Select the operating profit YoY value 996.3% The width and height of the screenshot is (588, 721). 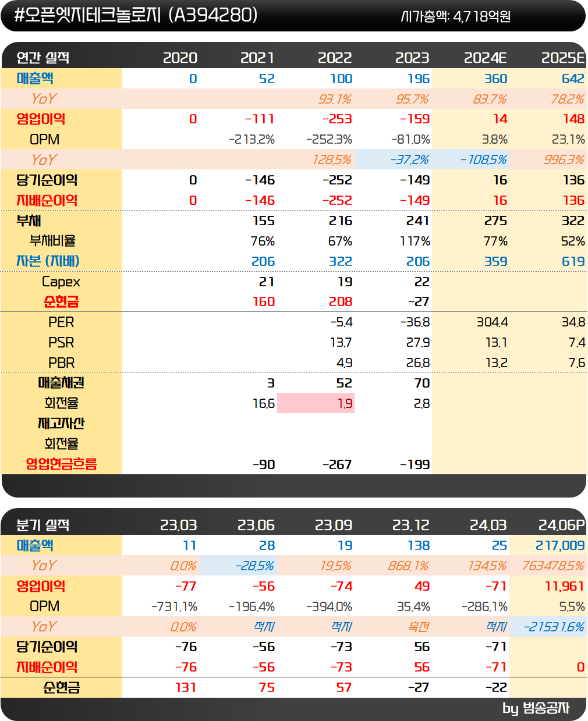pyautogui.click(x=564, y=159)
